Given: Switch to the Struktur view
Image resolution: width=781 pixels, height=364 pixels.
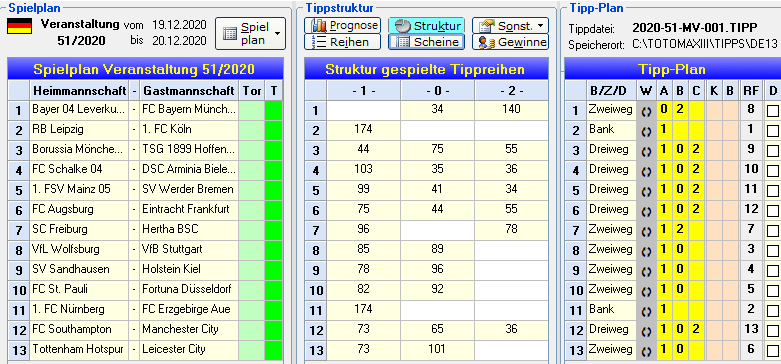Looking at the screenshot, I should coord(426,25).
